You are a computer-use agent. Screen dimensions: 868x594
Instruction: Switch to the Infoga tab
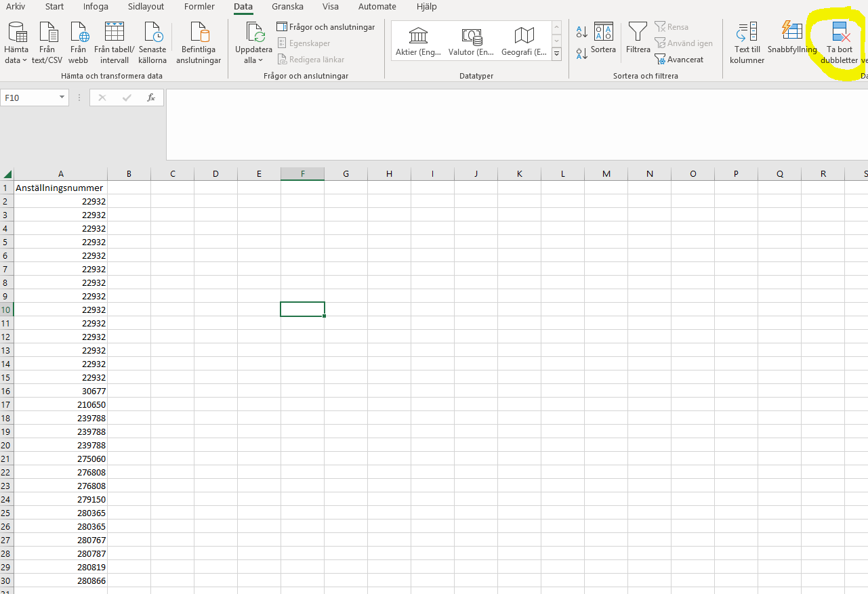(x=96, y=7)
